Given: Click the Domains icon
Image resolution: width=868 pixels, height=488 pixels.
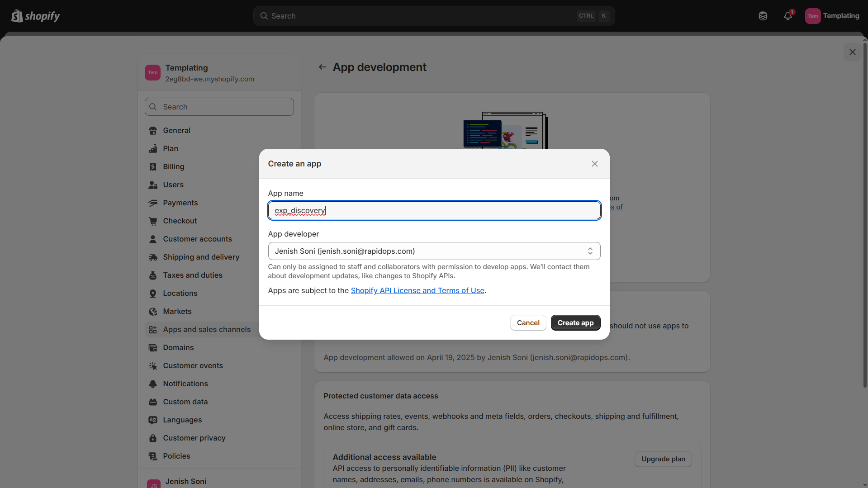Looking at the screenshot, I should (153, 347).
